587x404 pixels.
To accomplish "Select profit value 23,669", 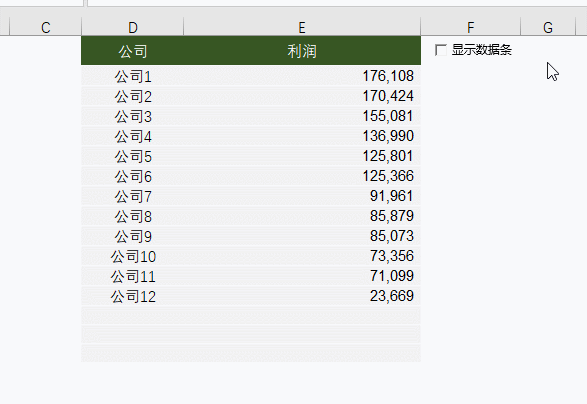I will click(x=302, y=296).
